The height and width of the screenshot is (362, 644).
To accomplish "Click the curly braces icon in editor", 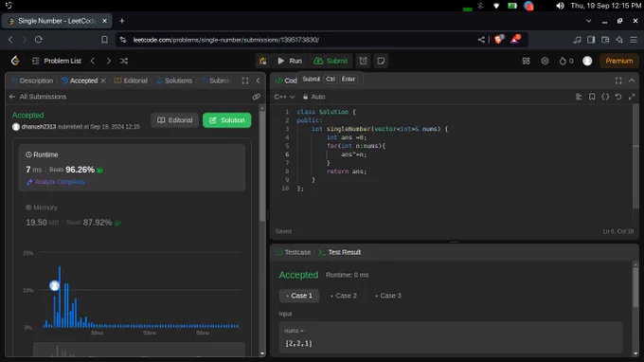I will [x=605, y=97].
